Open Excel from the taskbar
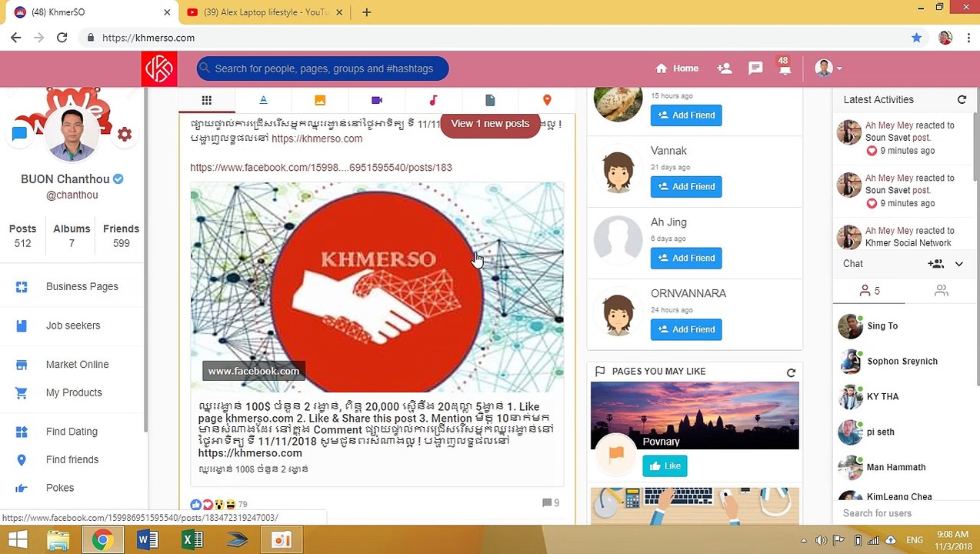Viewport: 980px width, 554px height. pyautogui.click(x=192, y=540)
